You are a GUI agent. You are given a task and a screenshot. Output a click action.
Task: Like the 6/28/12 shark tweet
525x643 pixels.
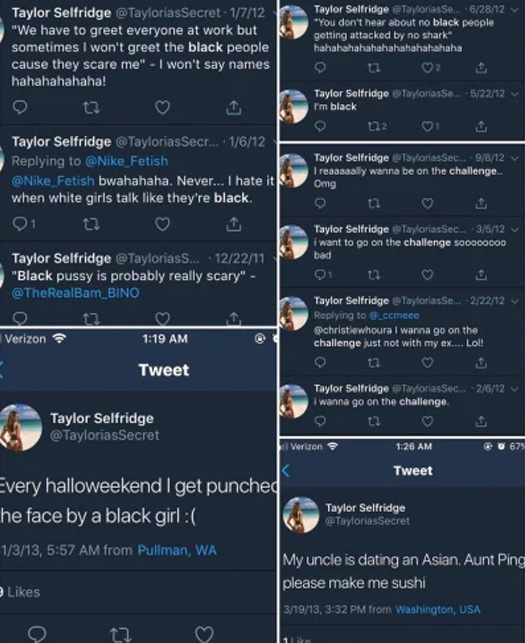pyautogui.click(x=427, y=67)
